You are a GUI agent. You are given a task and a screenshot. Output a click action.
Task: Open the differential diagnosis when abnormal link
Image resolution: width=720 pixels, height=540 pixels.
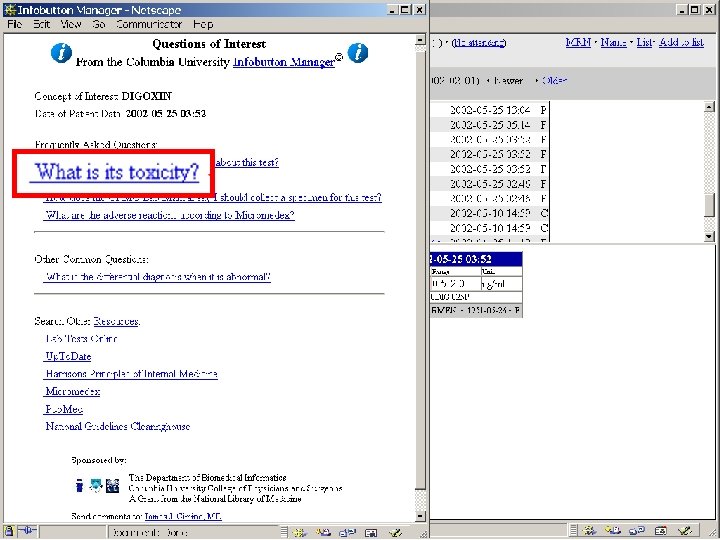click(157, 277)
